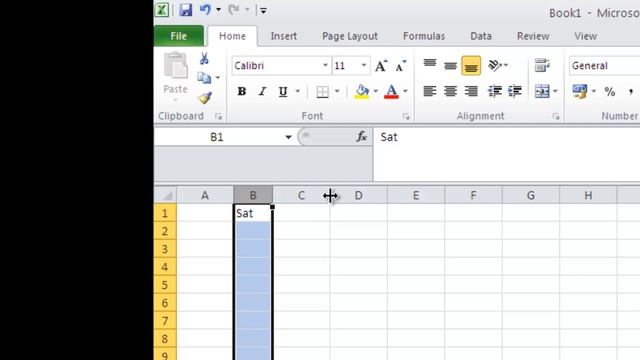Open Customize Quick Access Toolbar dropdown
The height and width of the screenshot is (360, 640).
tap(263, 10)
